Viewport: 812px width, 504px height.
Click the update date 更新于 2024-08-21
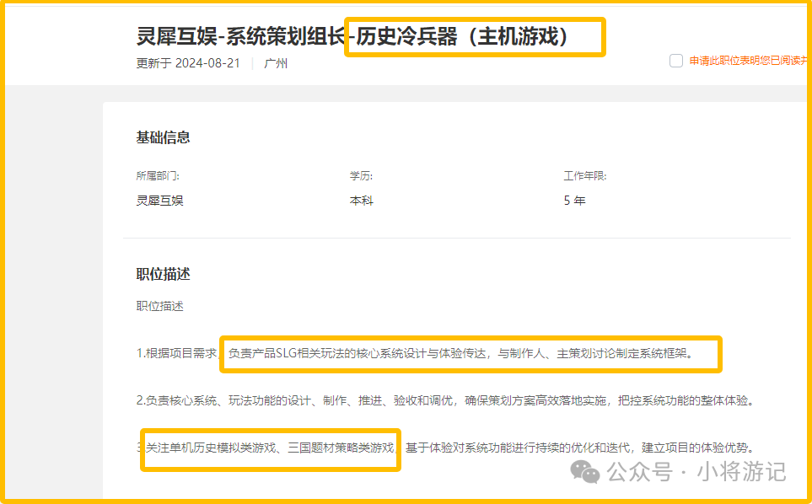tap(188, 63)
